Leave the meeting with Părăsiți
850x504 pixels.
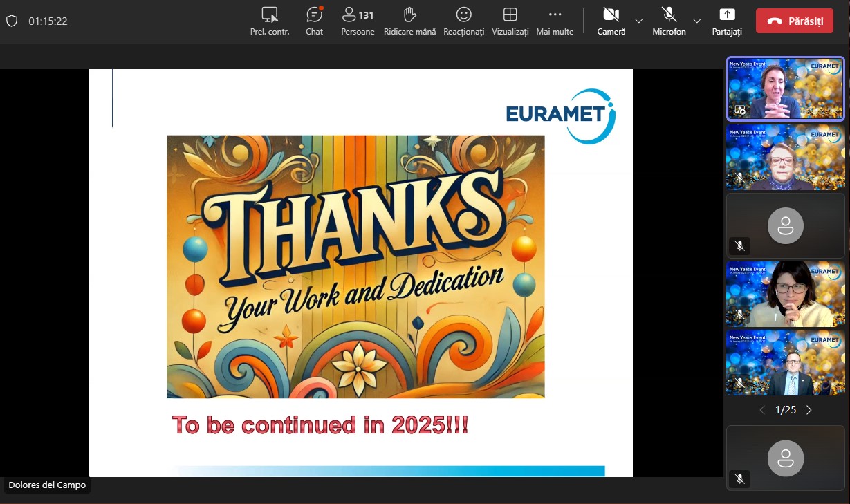pos(794,21)
